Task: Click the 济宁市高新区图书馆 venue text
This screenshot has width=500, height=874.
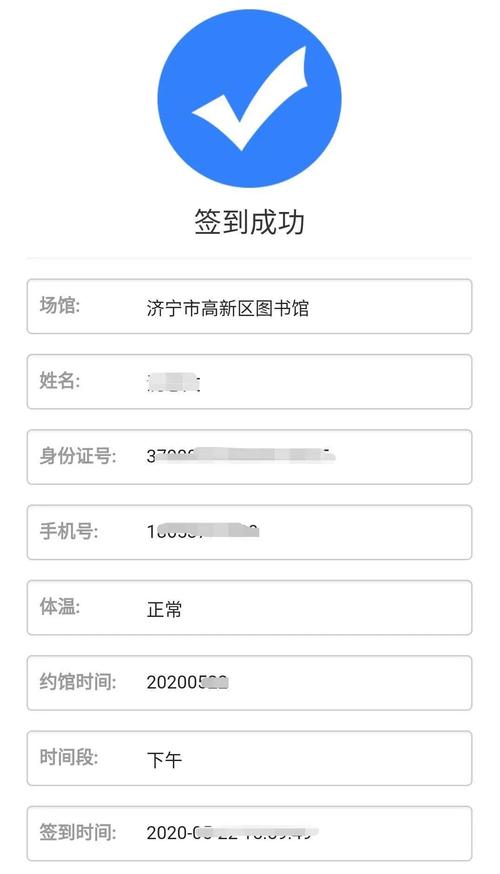Action: 227,308
